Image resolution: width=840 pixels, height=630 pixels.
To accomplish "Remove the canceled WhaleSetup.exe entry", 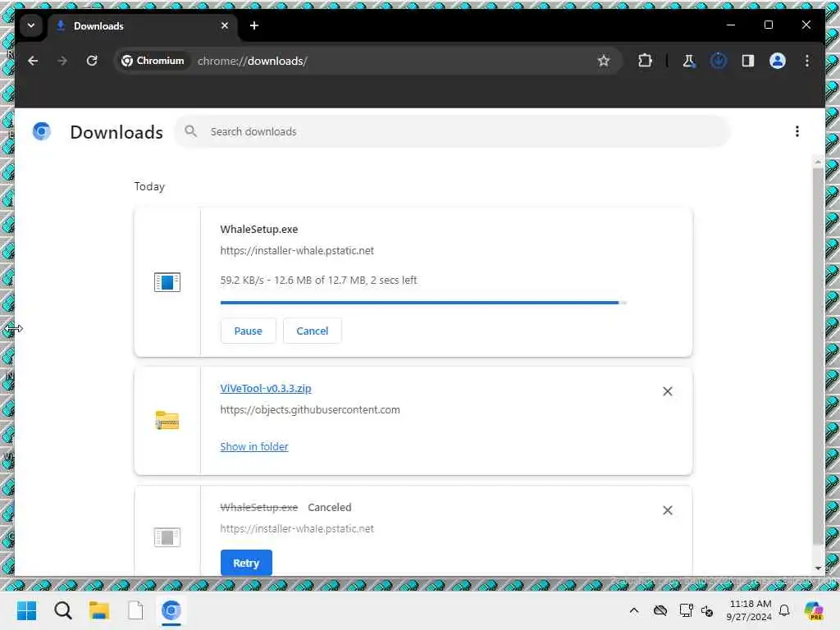I will tap(668, 510).
